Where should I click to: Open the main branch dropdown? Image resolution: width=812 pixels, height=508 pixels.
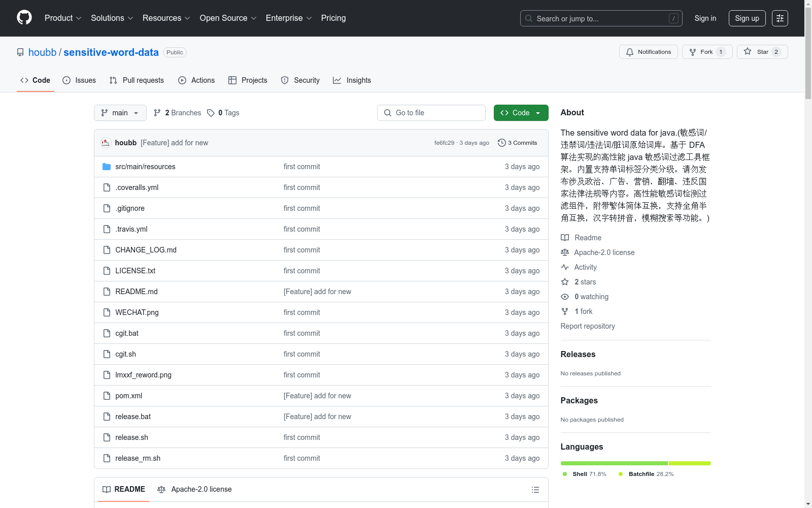(120, 113)
